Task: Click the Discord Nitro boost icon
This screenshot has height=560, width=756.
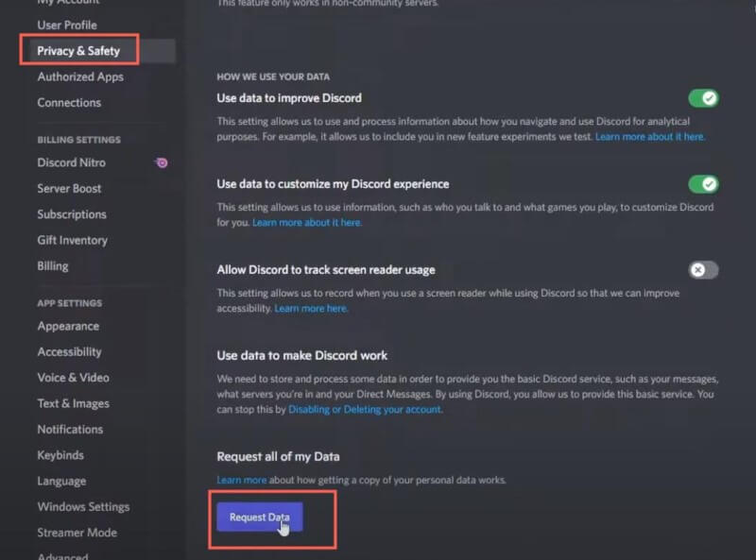Action: [161, 162]
